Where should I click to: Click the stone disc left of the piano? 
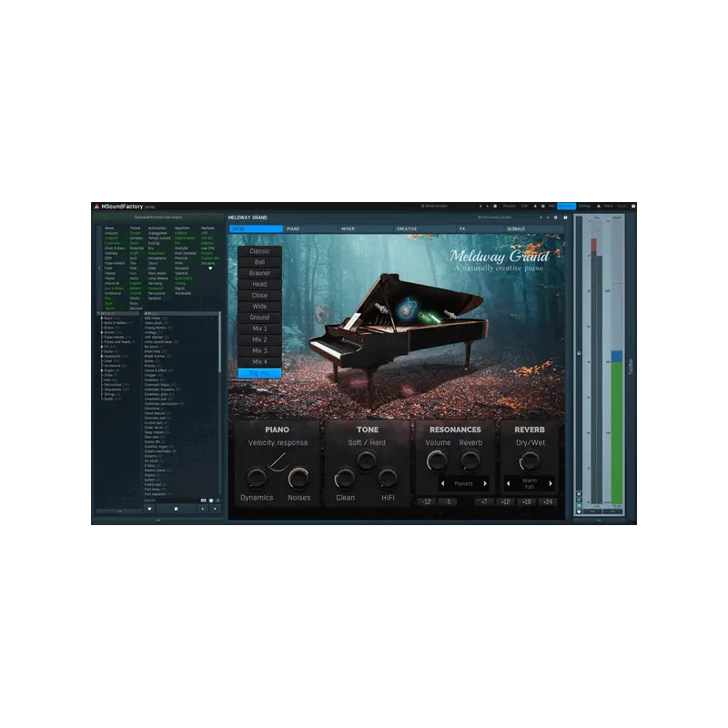[321, 315]
